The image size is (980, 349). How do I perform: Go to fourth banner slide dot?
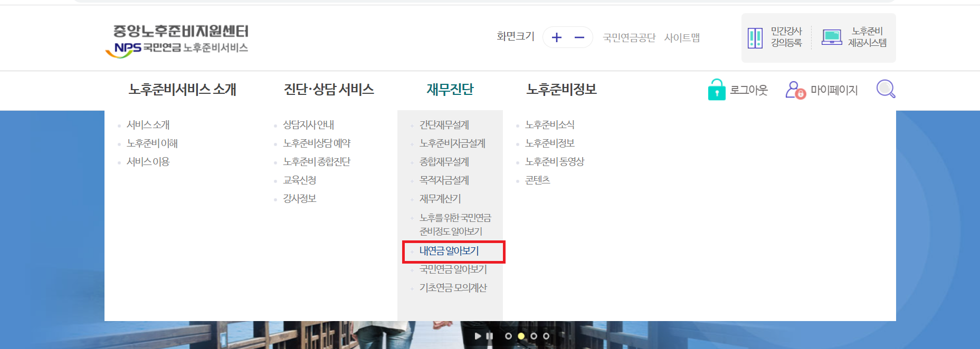pyautogui.click(x=546, y=336)
